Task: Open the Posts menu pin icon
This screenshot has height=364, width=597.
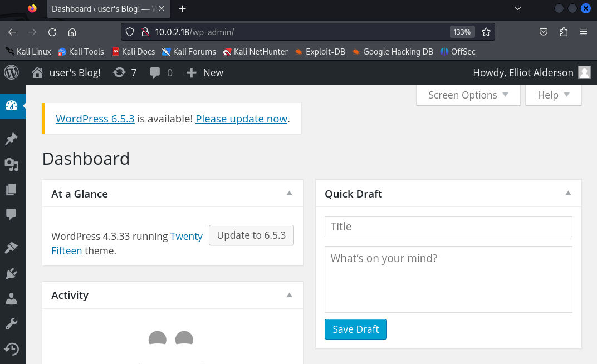Action: pos(12,139)
